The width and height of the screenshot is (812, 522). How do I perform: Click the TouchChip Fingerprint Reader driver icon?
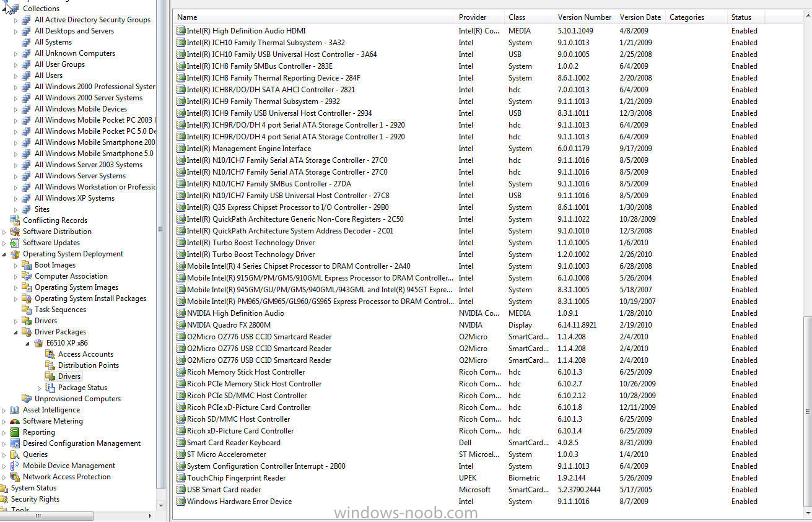click(181, 478)
